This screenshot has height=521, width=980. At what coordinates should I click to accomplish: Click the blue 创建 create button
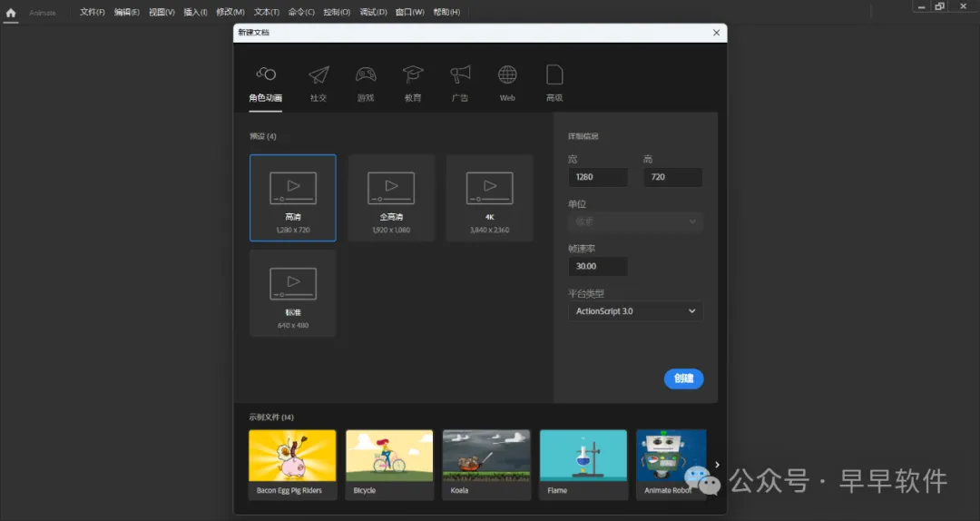click(684, 378)
